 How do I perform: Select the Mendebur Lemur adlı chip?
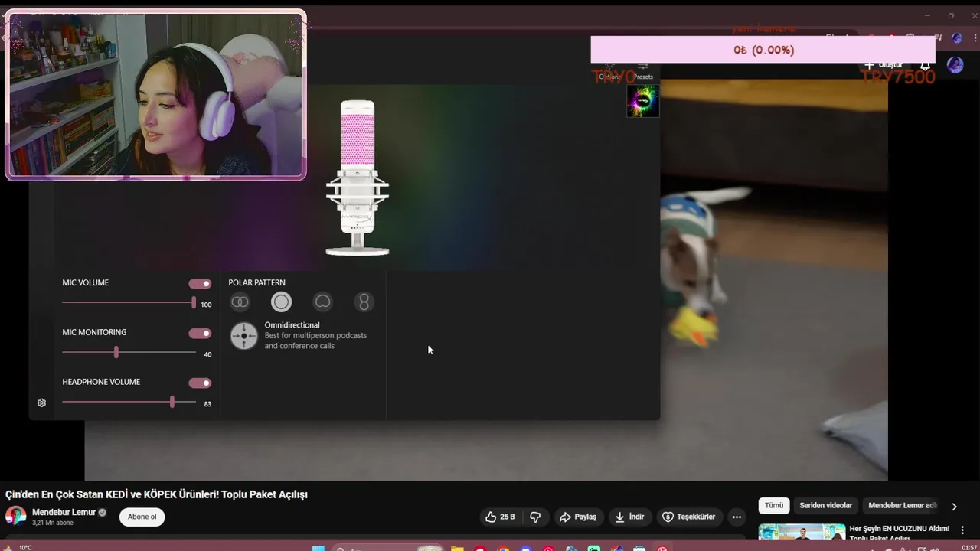(x=902, y=505)
